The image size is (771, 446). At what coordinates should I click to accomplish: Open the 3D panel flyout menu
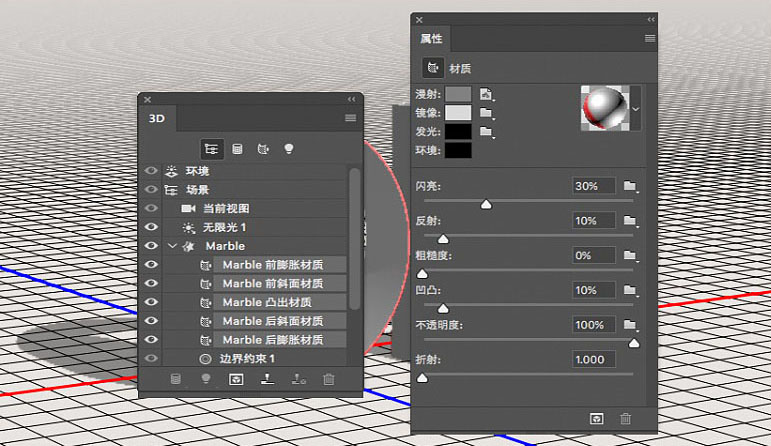click(x=350, y=118)
